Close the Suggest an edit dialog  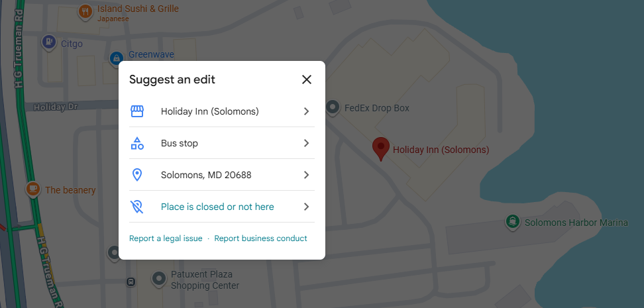(306, 80)
